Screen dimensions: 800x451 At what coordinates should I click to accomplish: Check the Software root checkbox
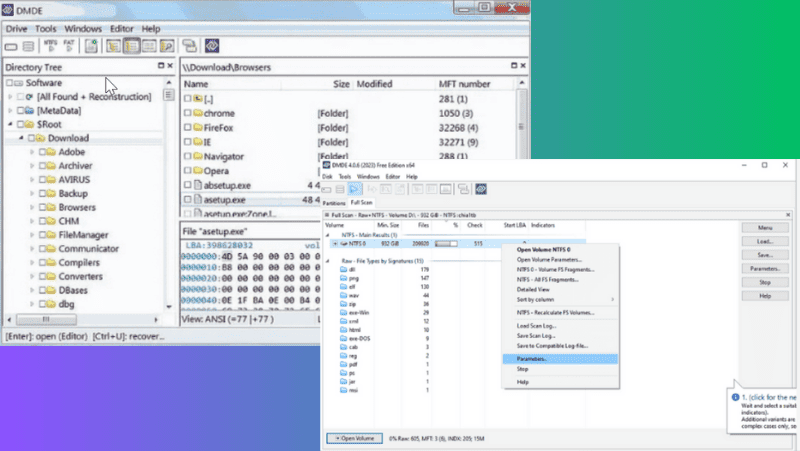(9, 83)
